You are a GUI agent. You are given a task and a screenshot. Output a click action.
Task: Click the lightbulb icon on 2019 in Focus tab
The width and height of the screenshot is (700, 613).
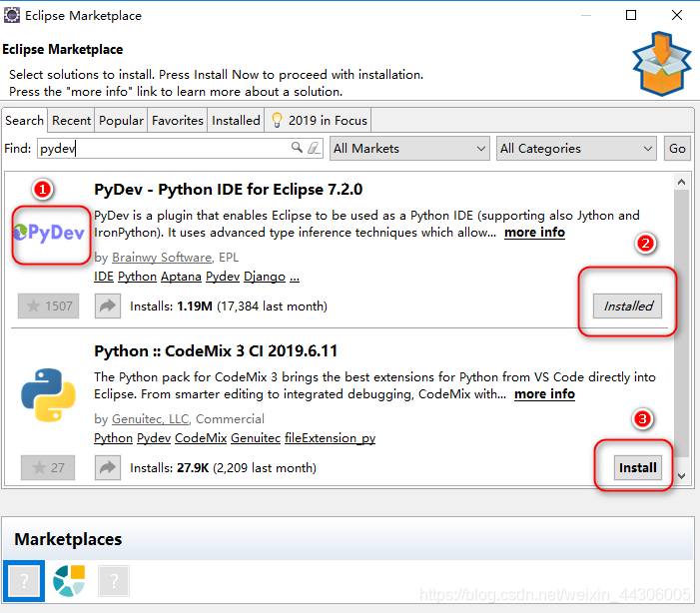coord(277,120)
